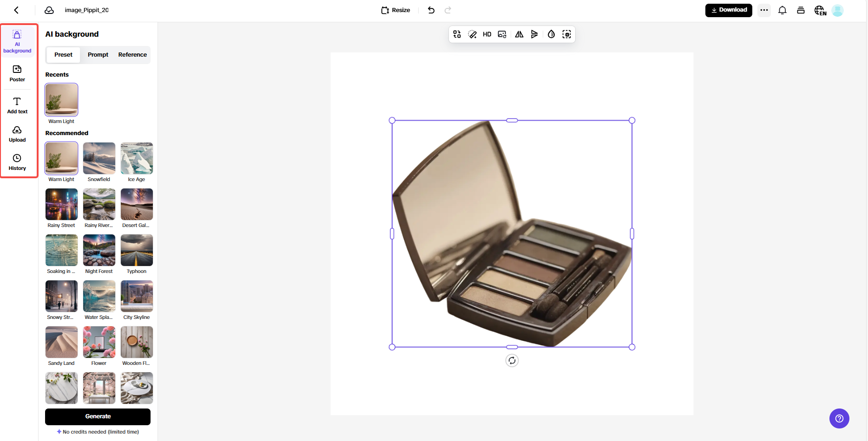
Task: Open the Poster tool in the sidebar
Action: coord(17,73)
